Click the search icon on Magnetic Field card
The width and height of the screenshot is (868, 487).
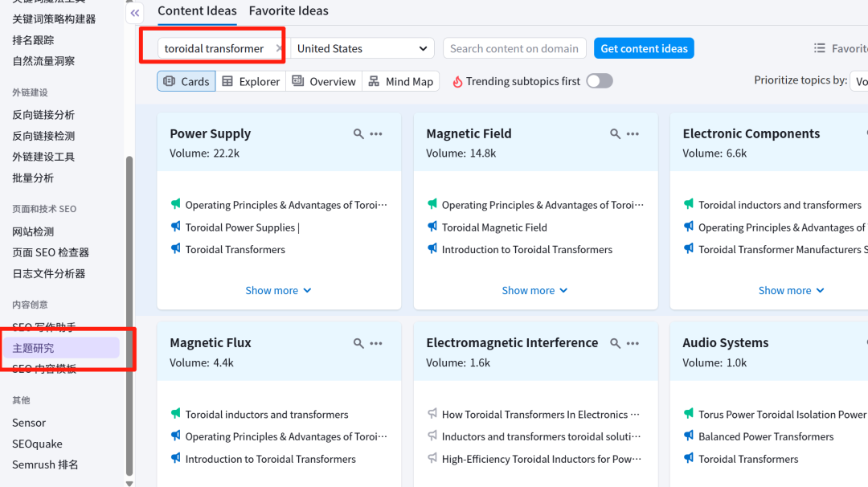[615, 134]
